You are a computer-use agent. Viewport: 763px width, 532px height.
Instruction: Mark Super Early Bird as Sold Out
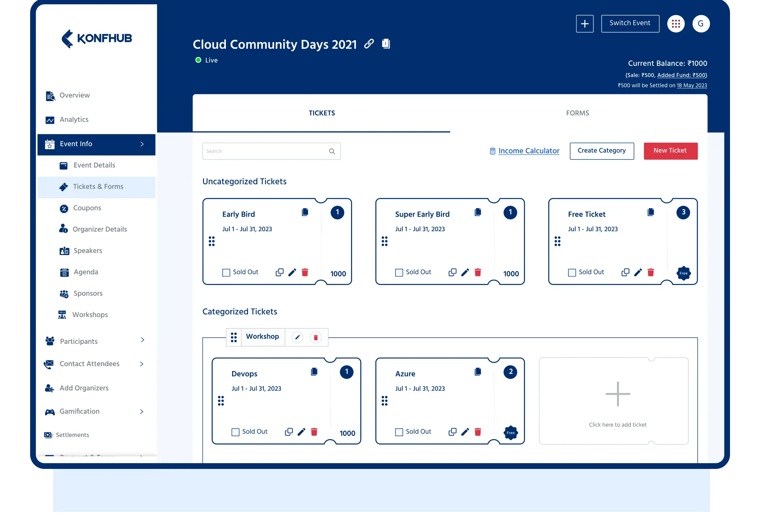pyautogui.click(x=399, y=272)
